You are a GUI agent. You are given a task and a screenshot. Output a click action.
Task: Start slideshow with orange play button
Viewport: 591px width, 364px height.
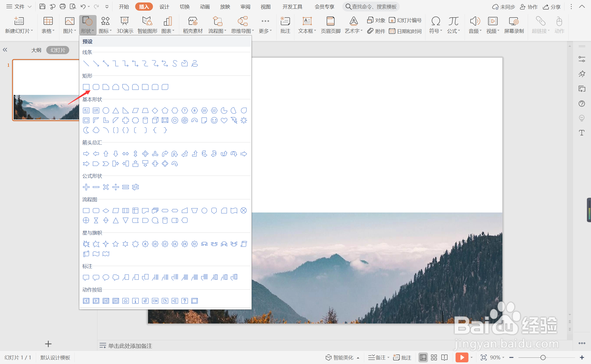[x=462, y=357]
